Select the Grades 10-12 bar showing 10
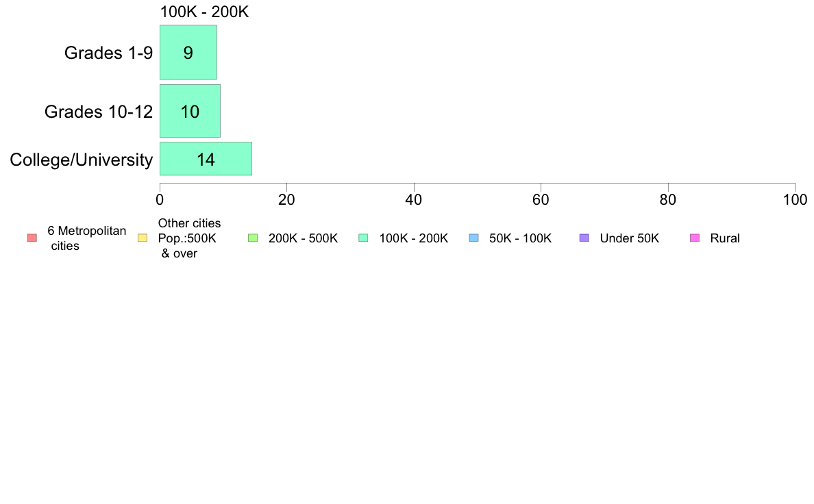Viewport: 814px width, 504px height. [190, 111]
